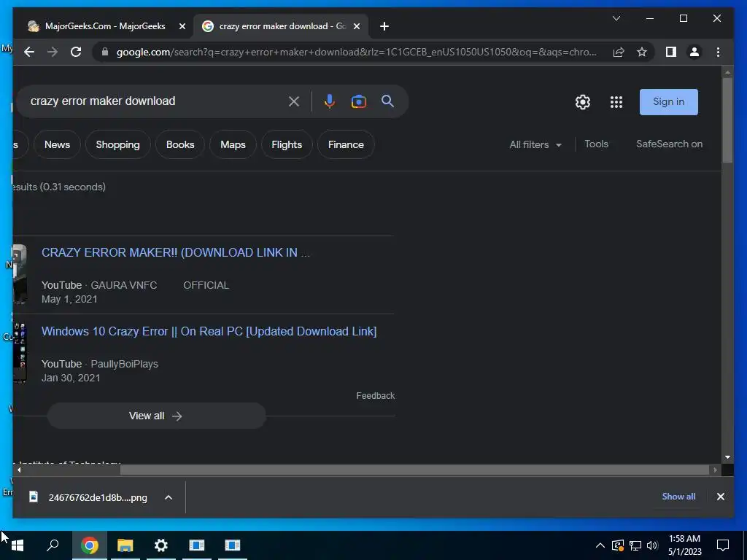747x560 pixels.
Task: Select crazy error maker download tab
Action: (x=281, y=26)
